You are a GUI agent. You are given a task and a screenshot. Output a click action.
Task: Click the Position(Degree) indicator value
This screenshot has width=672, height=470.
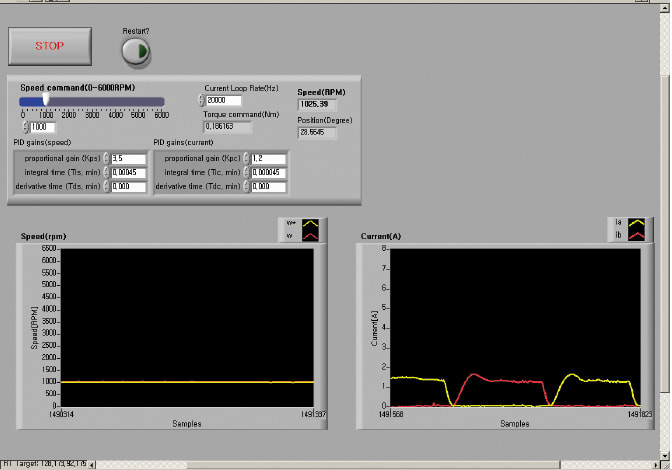tap(317, 132)
